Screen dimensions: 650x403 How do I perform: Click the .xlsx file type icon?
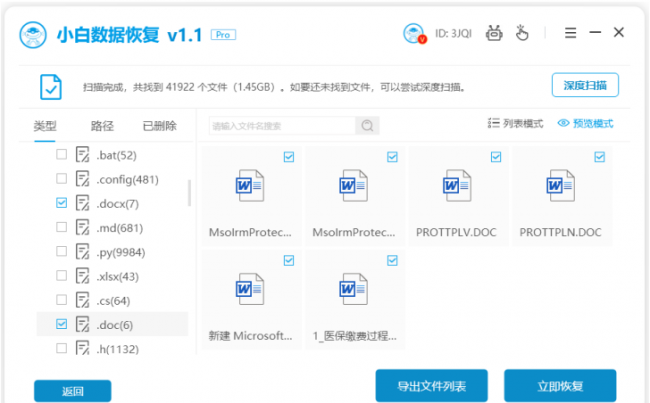point(82,276)
